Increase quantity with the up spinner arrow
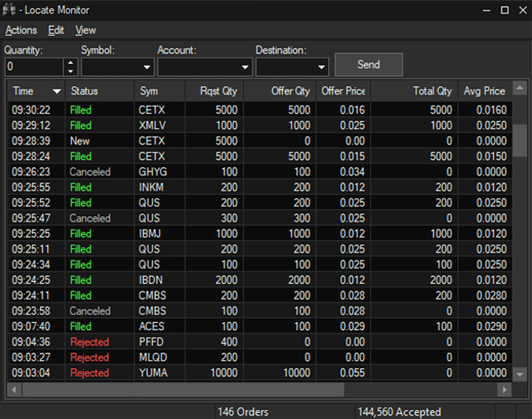This screenshot has width=532, height=419. 70,63
